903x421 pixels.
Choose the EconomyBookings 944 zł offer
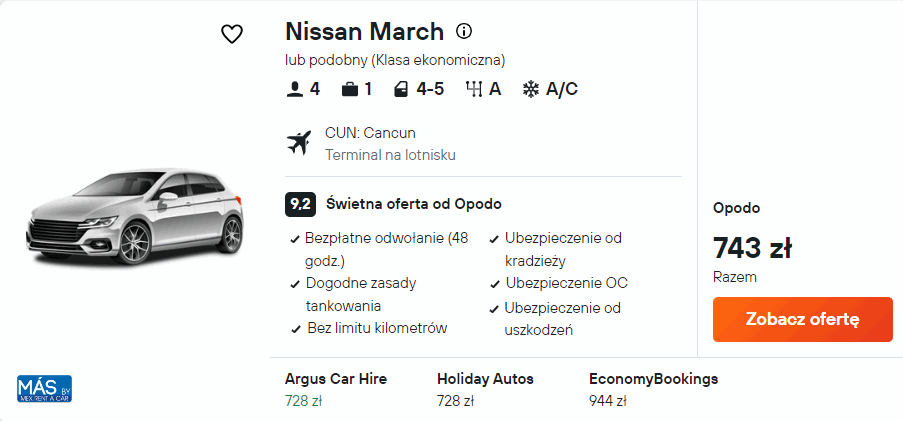click(653, 389)
